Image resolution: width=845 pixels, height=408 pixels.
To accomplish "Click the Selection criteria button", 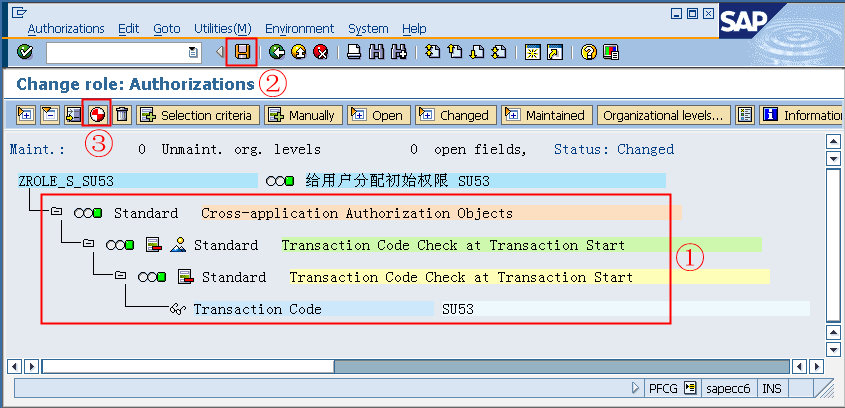I will pyautogui.click(x=198, y=115).
